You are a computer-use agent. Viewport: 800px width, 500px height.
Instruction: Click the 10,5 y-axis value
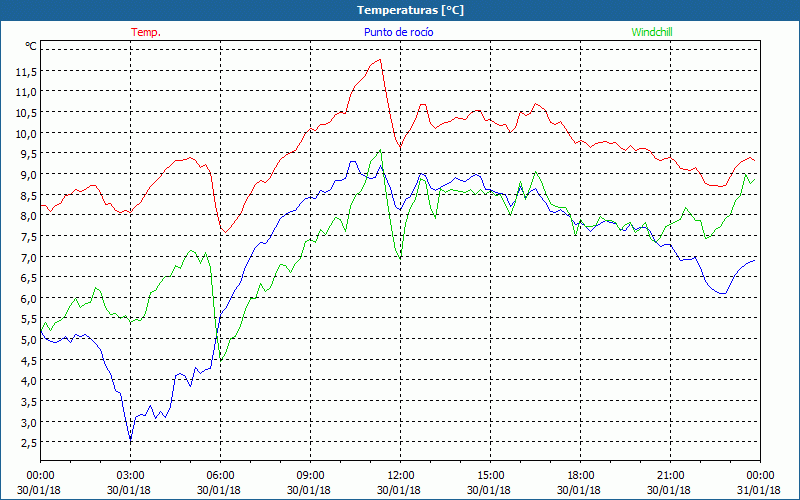[27, 113]
